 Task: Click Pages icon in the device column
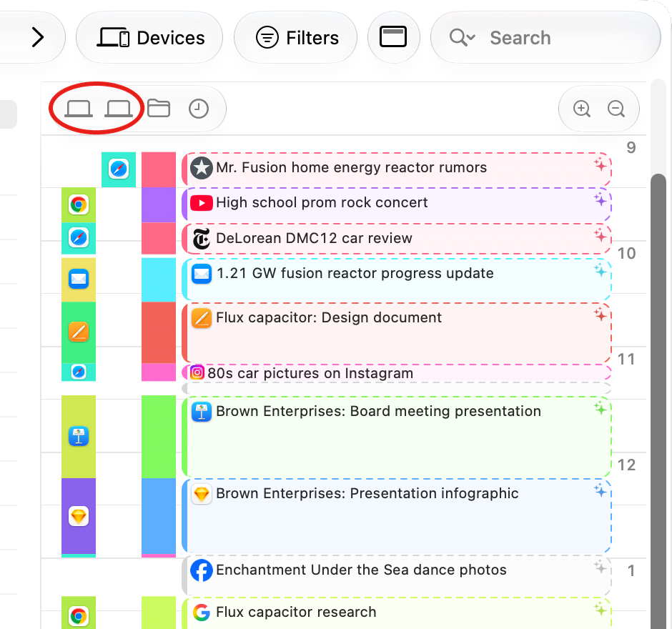(x=79, y=332)
